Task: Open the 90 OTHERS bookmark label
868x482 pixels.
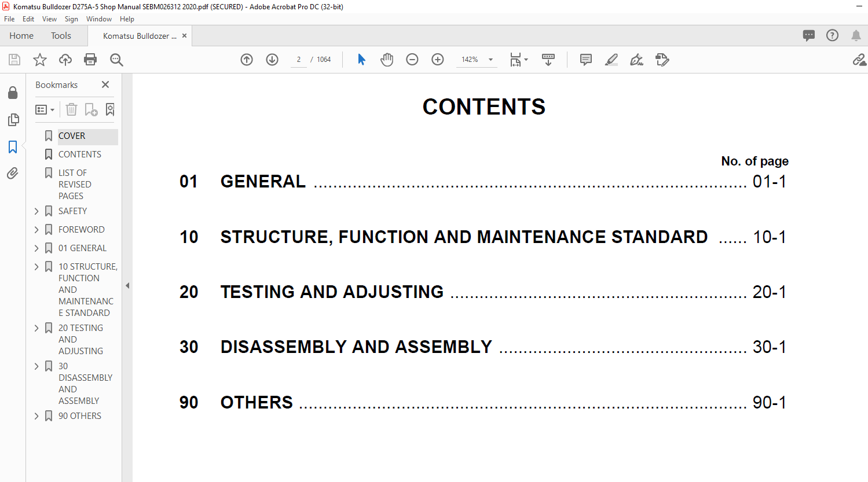Action: pos(80,416)
